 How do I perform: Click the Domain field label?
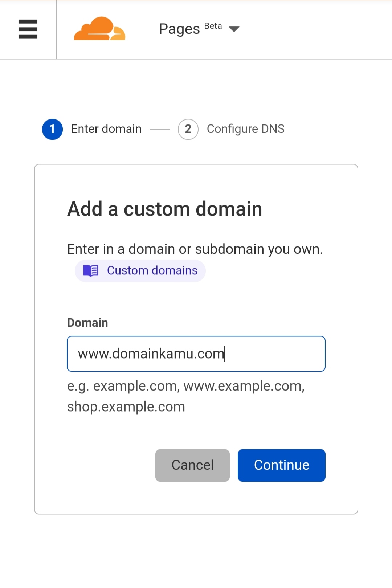[87, 323]
